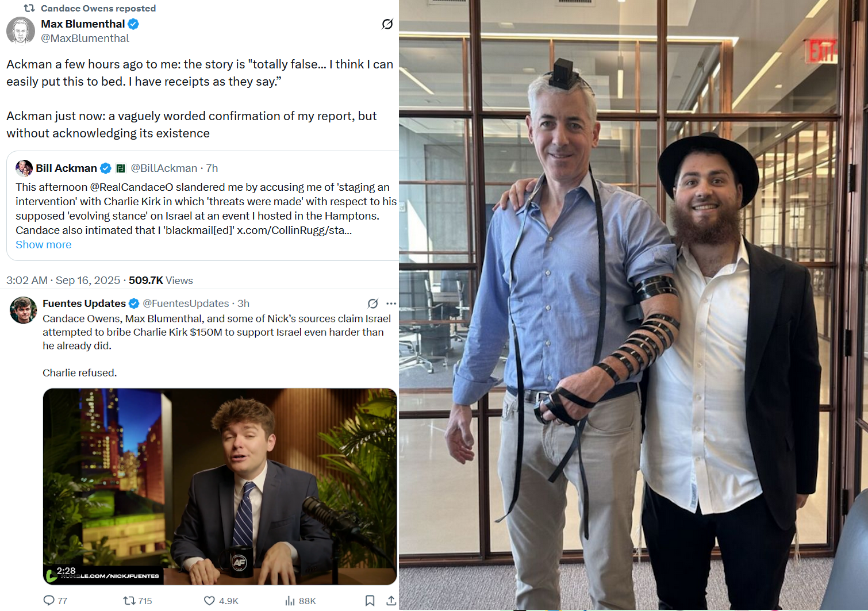
Task: Like the Fuentes Updates post with 4.9K likes
Action: (x=210, y=601)
